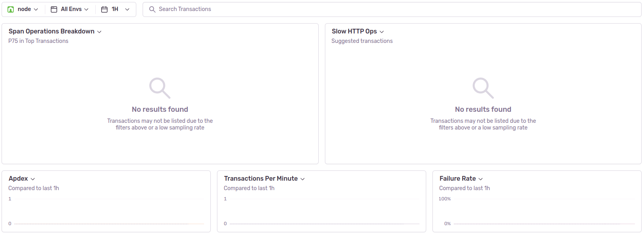Select the Span Operations Breakdown panel title
This screenshot has width=644, height=235.
(x=51, y=31)
